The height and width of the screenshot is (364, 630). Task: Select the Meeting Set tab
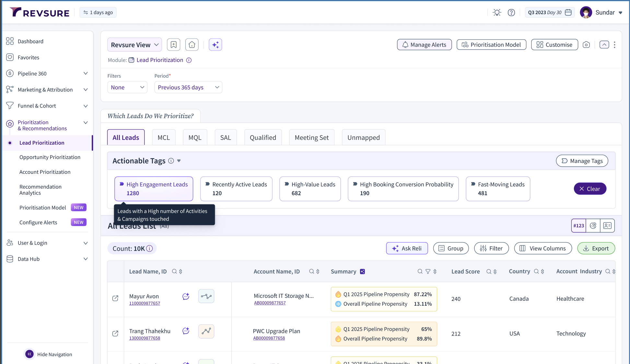312,137
